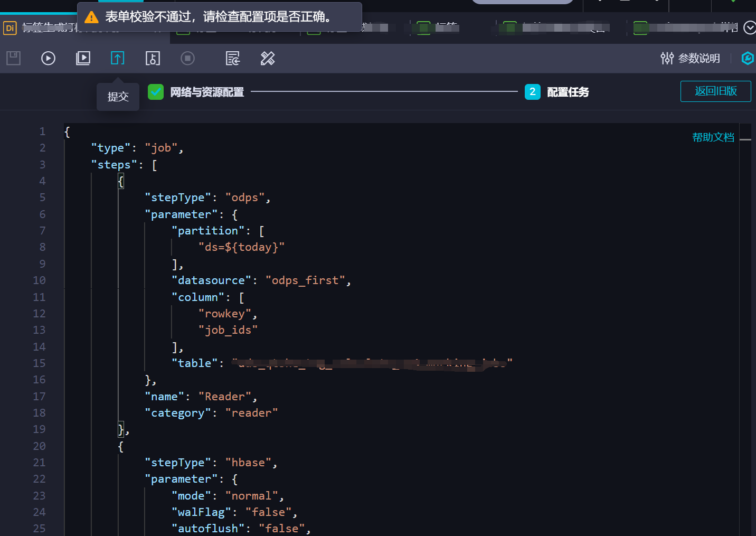Viewport: 756px width, 536px height.
Task: Click the "stepType": "odps" line
Action: (207, 198)
